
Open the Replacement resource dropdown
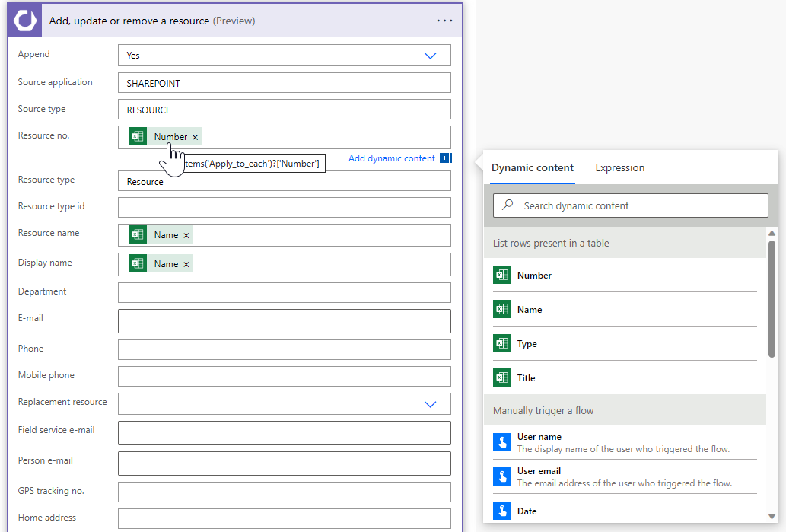click(430, 404)
